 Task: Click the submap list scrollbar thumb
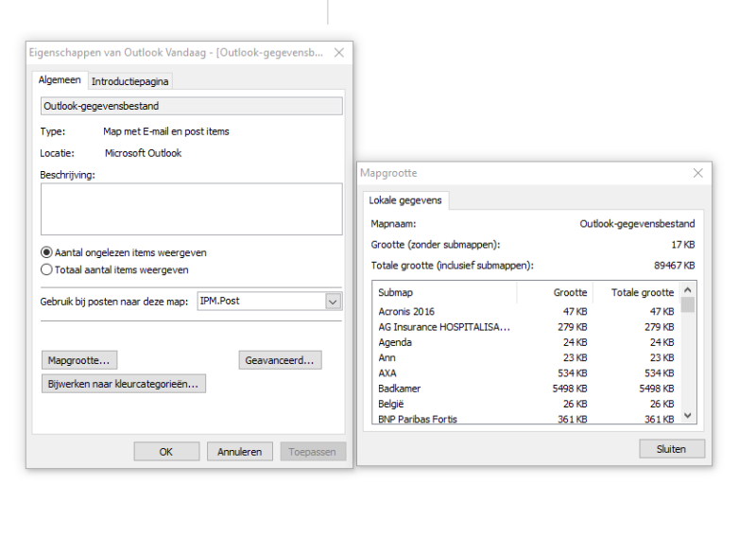click(688, 304)
